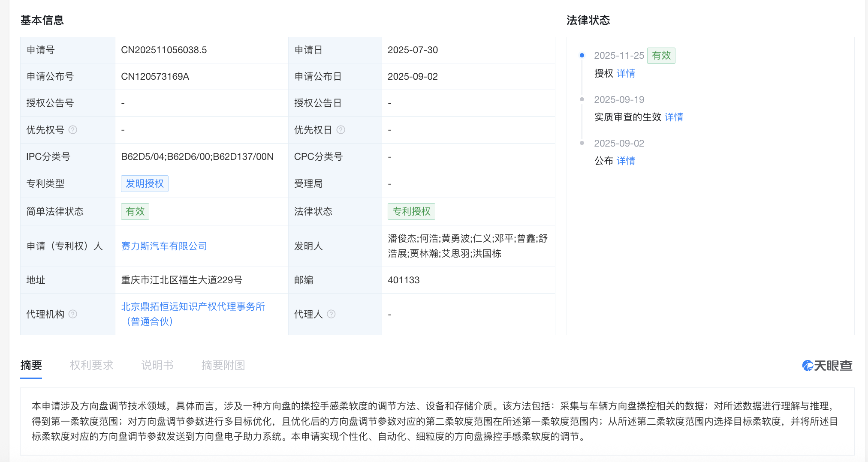Image resolution: width=868 pixels, height=462 pixels.
Task: Click the 有效 tag under 简单法律状态
Action: (135, 211)
